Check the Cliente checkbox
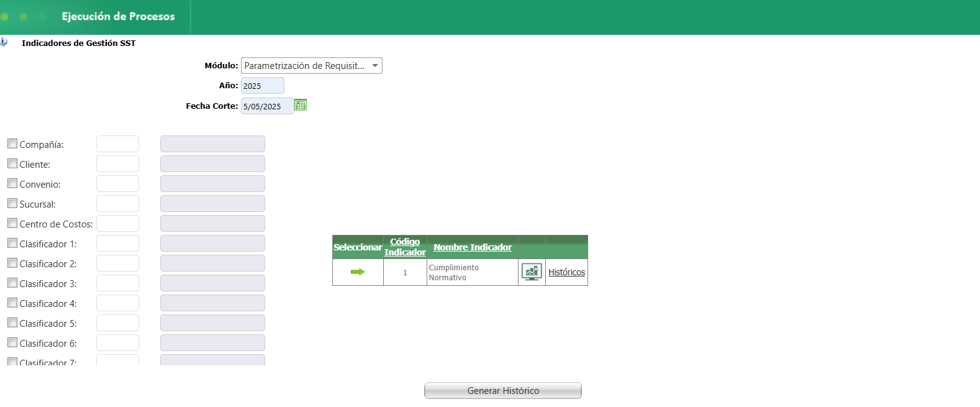 coord(12,163)
